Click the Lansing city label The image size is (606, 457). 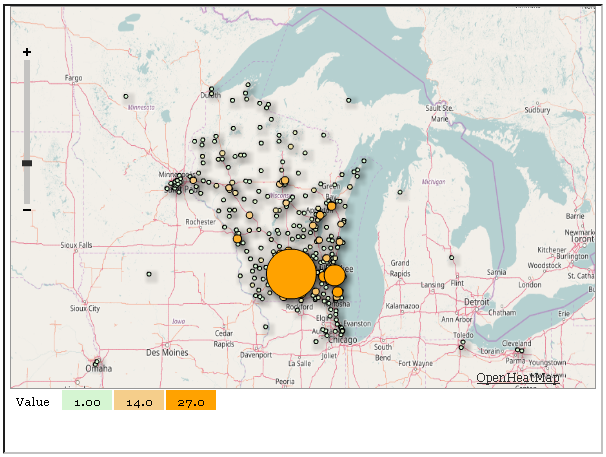[x=432, y=285]
